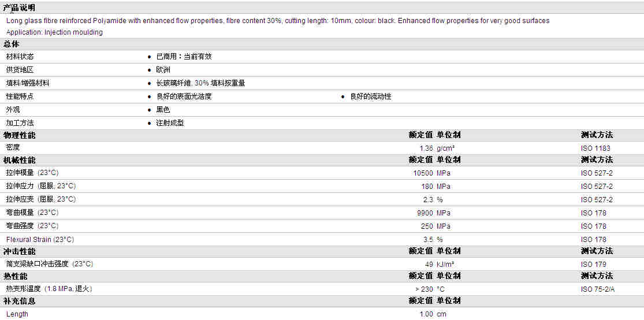Select the 外观 row label

13,110
